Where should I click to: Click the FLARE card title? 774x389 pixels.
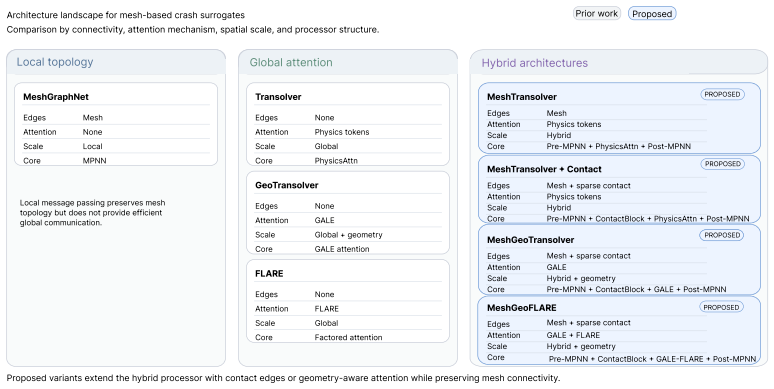tap(269, 274)
